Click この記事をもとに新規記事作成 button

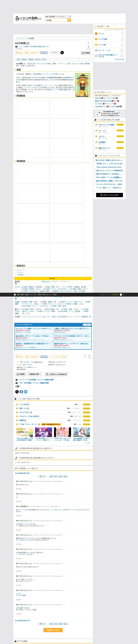(x=56, y=374)
